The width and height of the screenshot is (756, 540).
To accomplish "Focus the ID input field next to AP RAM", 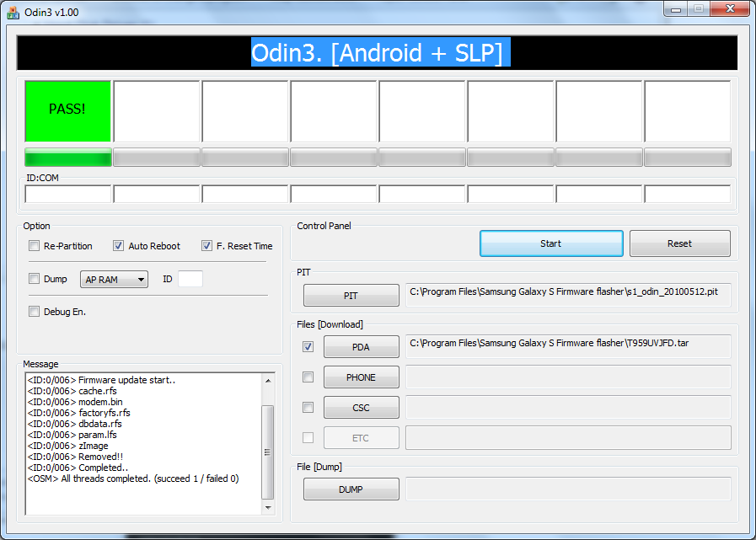I will tap(190, 279).
